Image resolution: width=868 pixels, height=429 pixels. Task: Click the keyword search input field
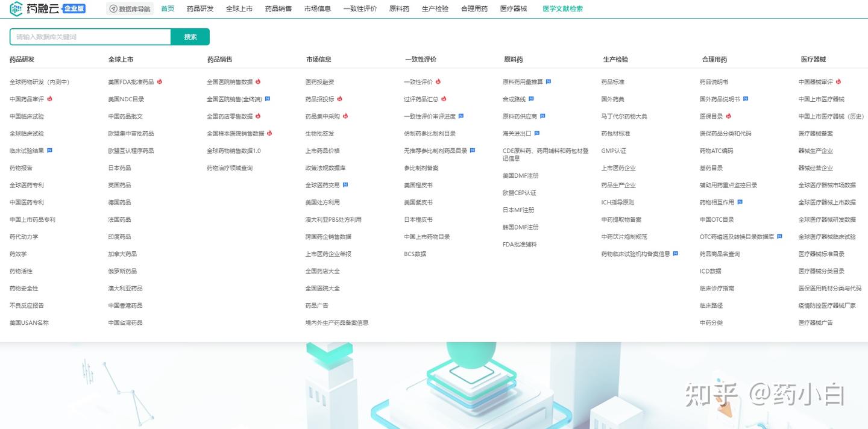pos(89,37)
